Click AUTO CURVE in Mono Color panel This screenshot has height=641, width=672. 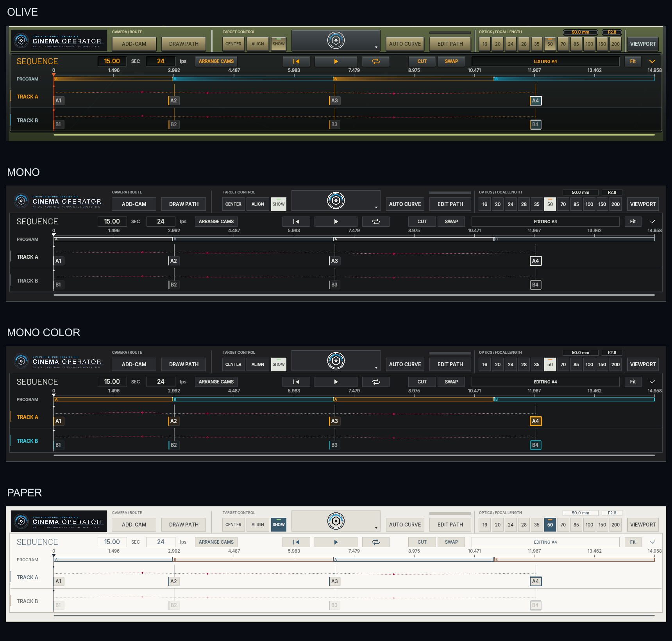point(405,364)
